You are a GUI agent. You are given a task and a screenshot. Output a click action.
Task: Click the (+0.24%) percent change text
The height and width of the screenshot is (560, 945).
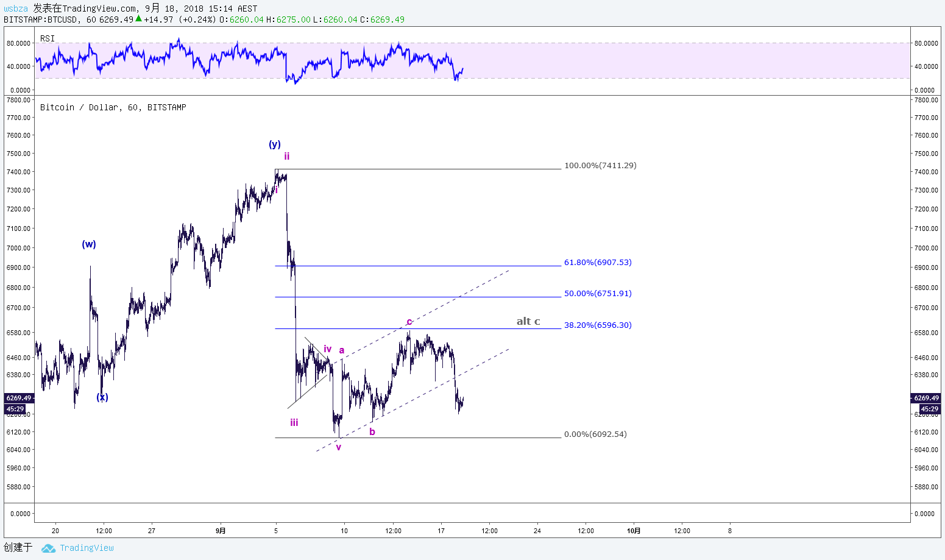click(x=197, y=19)
